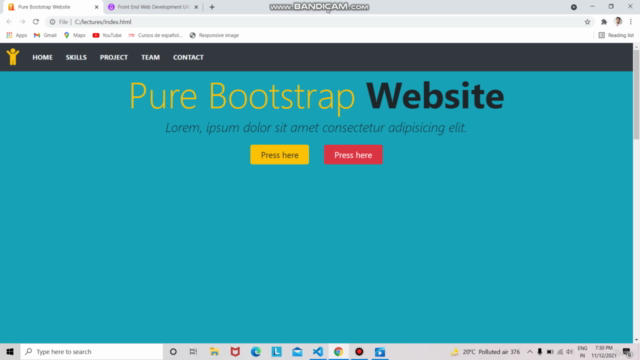Open the volume control in system tray
Viewport: 640px width, 360px height.
pyautogui.click(x=570, y=351)
